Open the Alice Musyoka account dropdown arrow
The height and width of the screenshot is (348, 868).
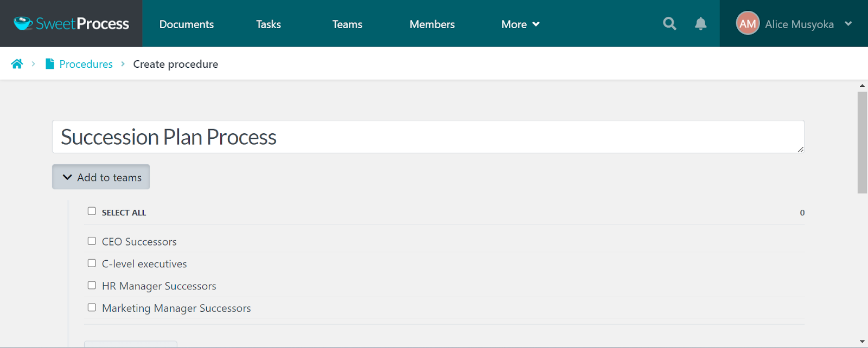[848, 24]
